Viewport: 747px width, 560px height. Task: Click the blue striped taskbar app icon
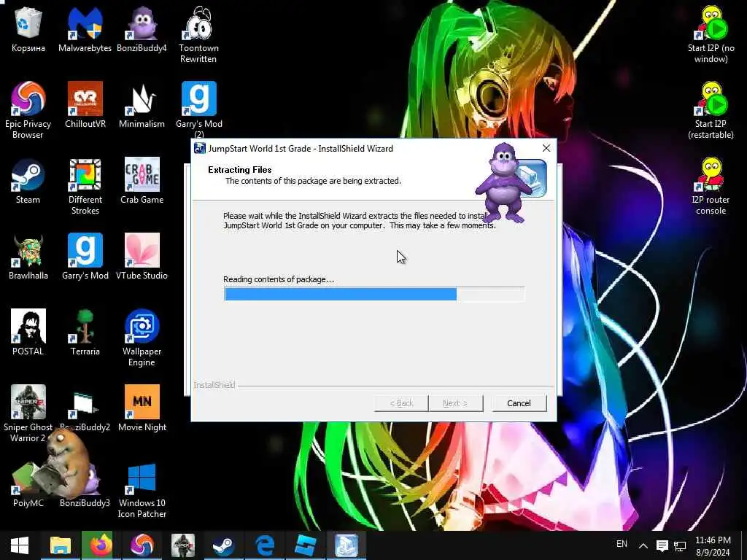coord(306,545)
